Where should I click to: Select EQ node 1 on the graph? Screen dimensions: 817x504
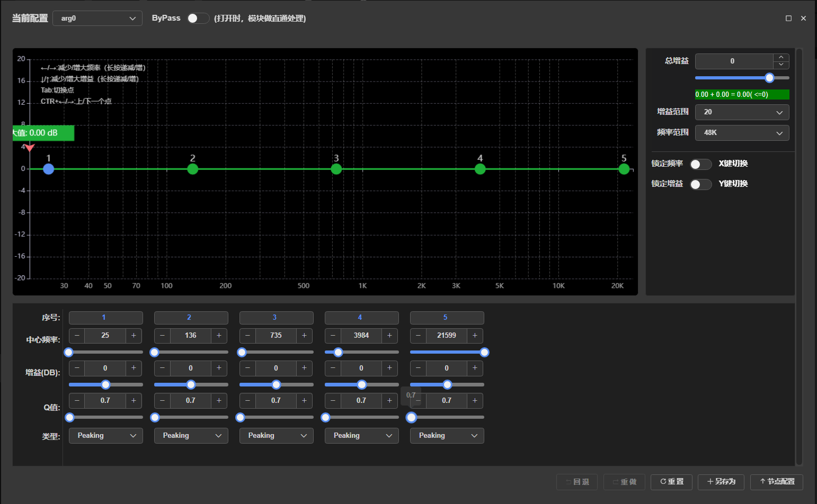[49, 169]
